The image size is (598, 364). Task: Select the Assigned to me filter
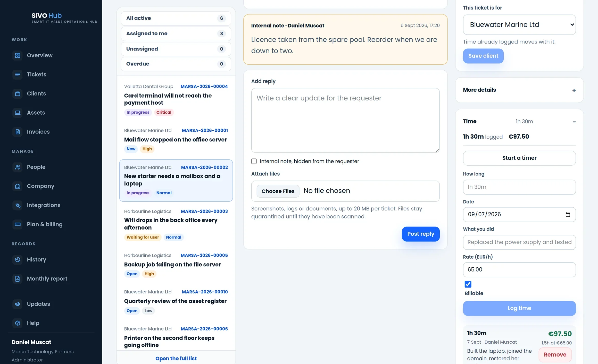176,33
